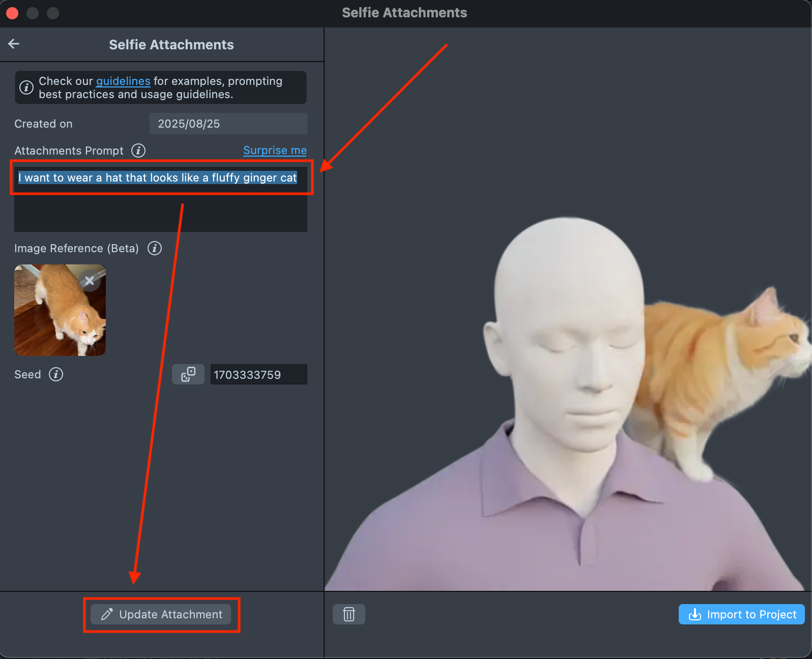Show info for Attachments Prompt
The width and height of the screenshot is (812, 659).
[138, 151]
